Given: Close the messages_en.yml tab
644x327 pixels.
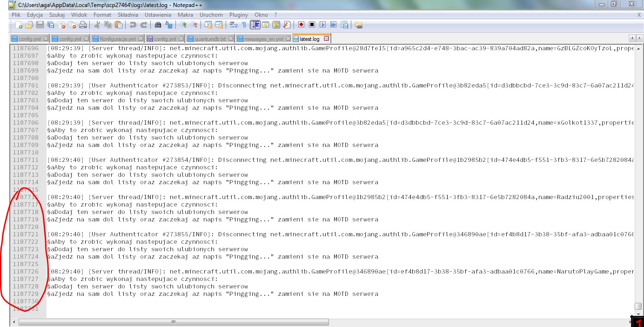Looking at the screenshot, I should pyautogui.click(x=288, y=39).
